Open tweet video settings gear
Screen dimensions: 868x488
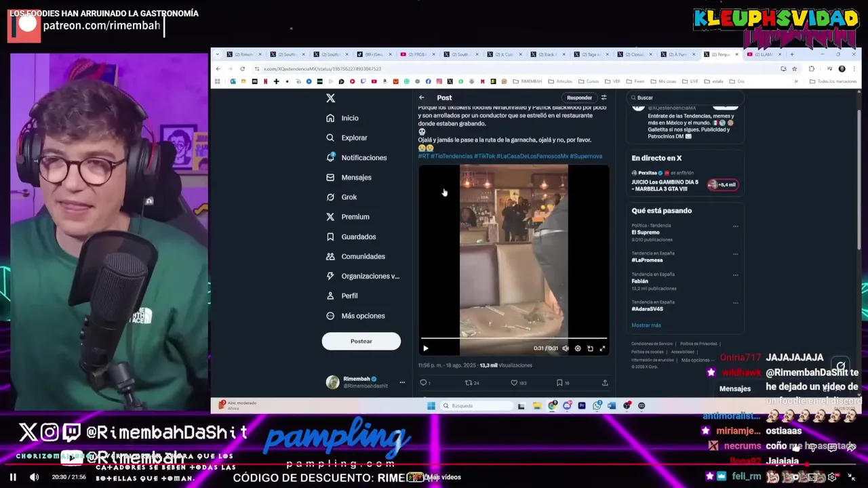click(x=578, y=348)
